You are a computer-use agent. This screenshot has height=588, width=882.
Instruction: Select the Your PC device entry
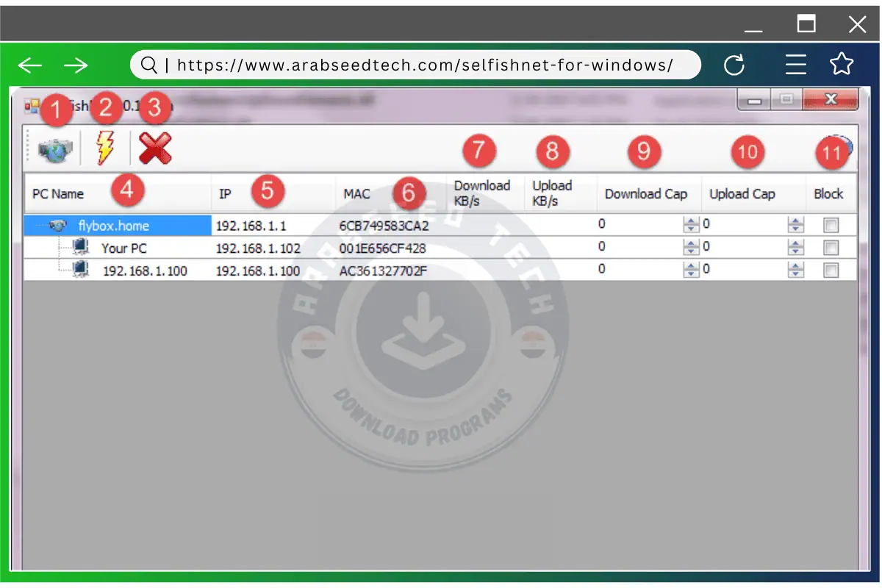123,248
